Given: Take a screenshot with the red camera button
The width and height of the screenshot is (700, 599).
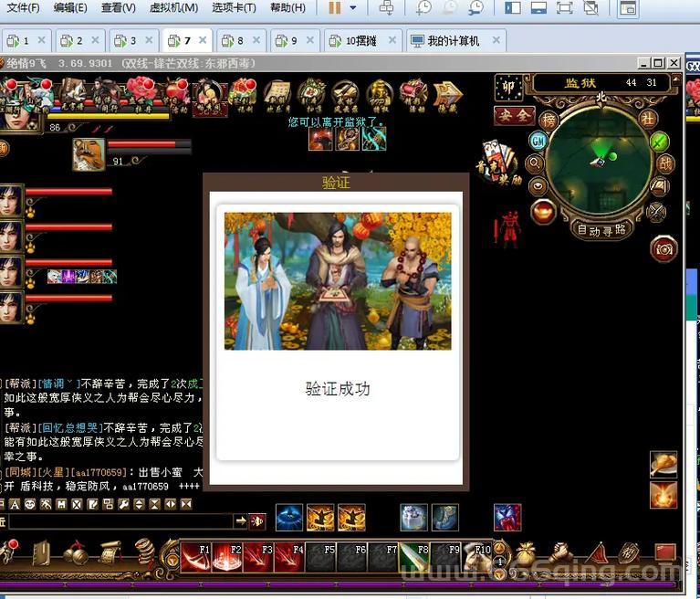Looking at the screenshot, I should [663, 248].
